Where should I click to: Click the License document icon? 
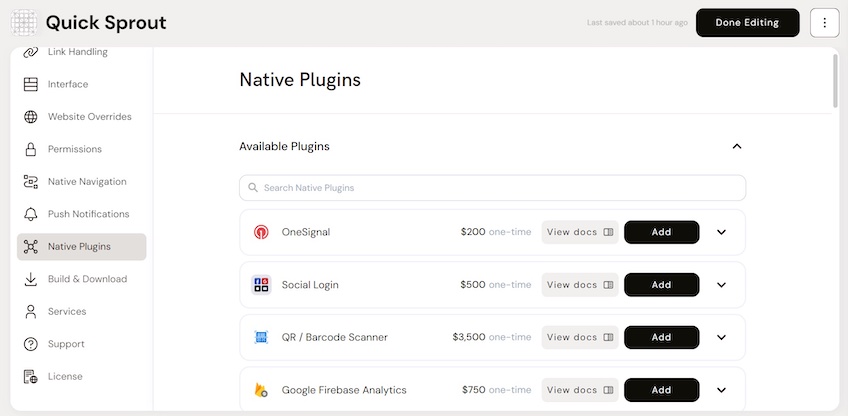[x=31, y=377]
